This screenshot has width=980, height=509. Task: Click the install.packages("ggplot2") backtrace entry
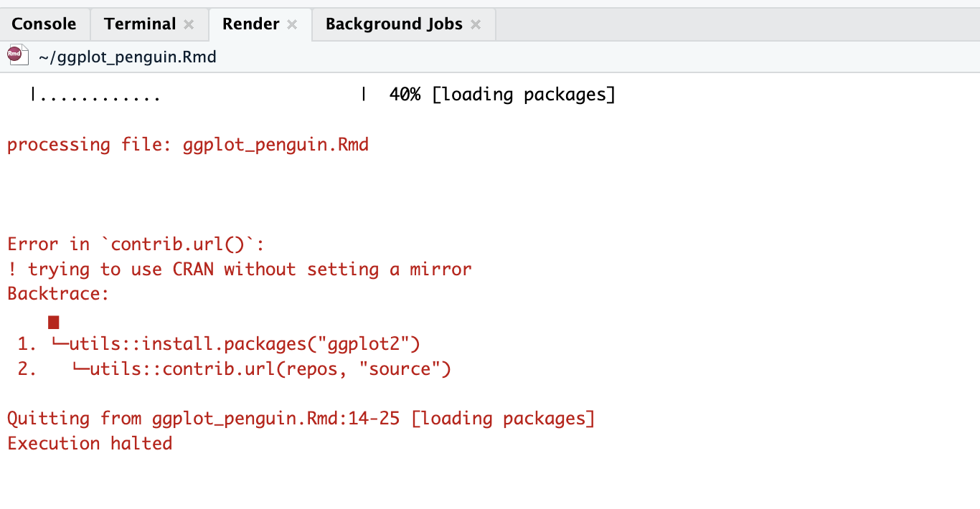click(245, 345)
